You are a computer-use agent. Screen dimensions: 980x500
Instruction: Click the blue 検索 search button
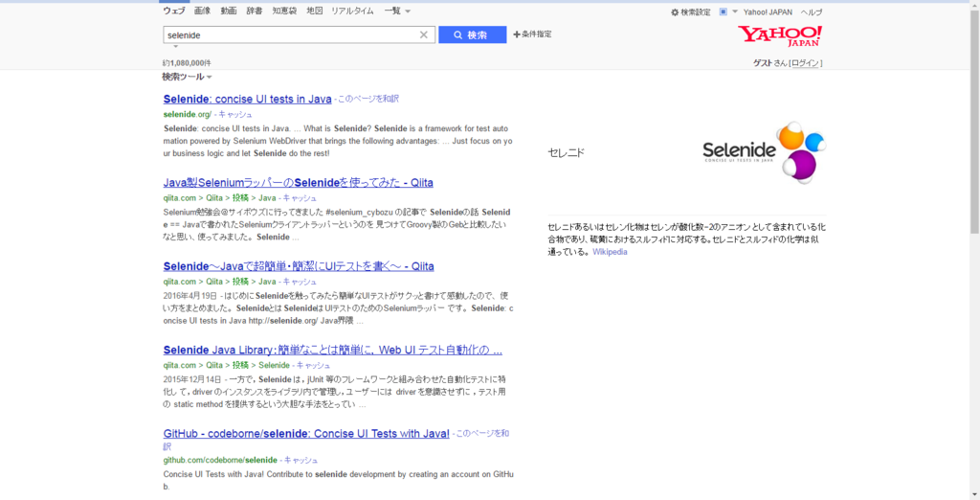(473, 35)
